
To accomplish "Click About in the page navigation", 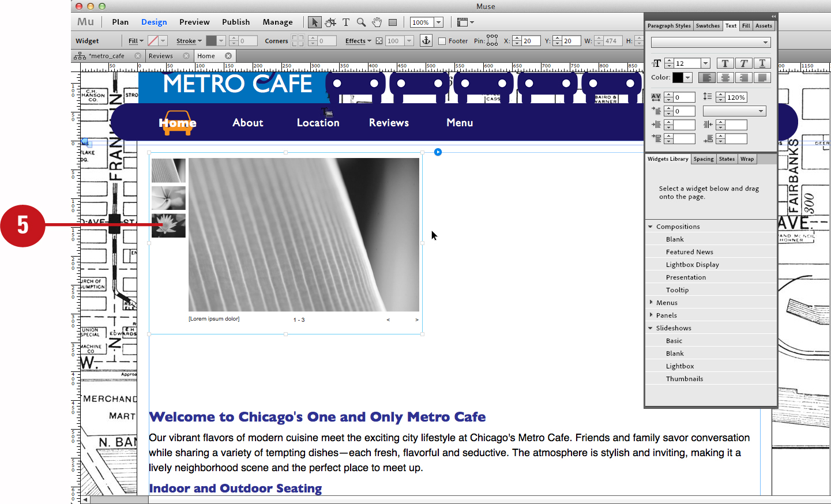I will [x=248, y=123].
